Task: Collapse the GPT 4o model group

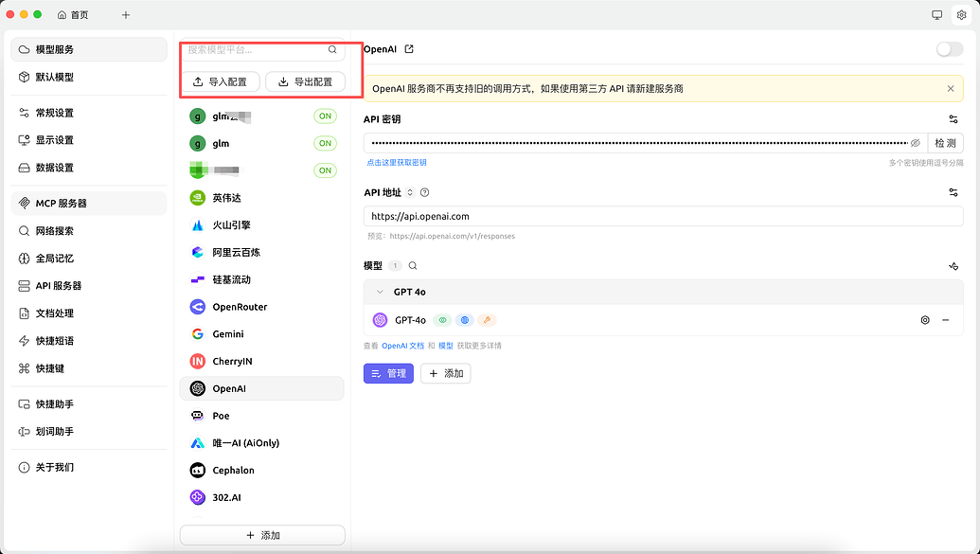Action: coord(380,292)
